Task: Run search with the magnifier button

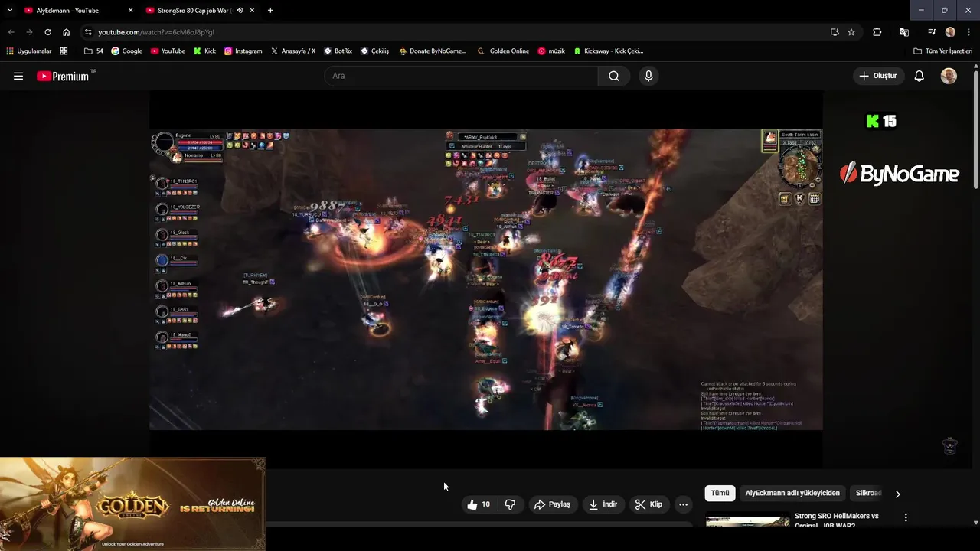Action: [x=614, y=76]
